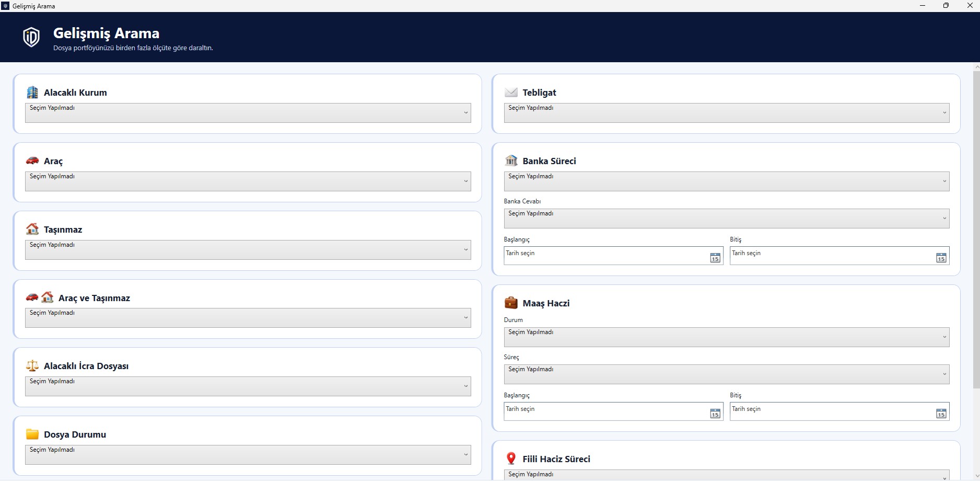
Task: Click the house icon beside Taşınmaz
Action: [32, 229]
